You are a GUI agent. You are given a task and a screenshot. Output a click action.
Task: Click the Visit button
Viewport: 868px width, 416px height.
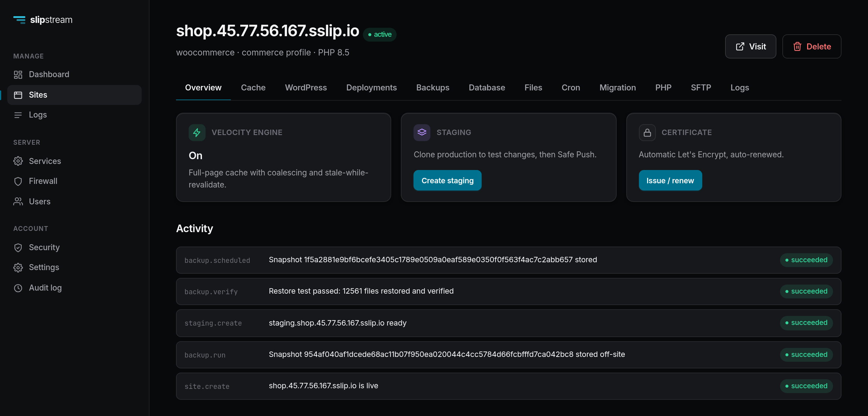(750, 46)
